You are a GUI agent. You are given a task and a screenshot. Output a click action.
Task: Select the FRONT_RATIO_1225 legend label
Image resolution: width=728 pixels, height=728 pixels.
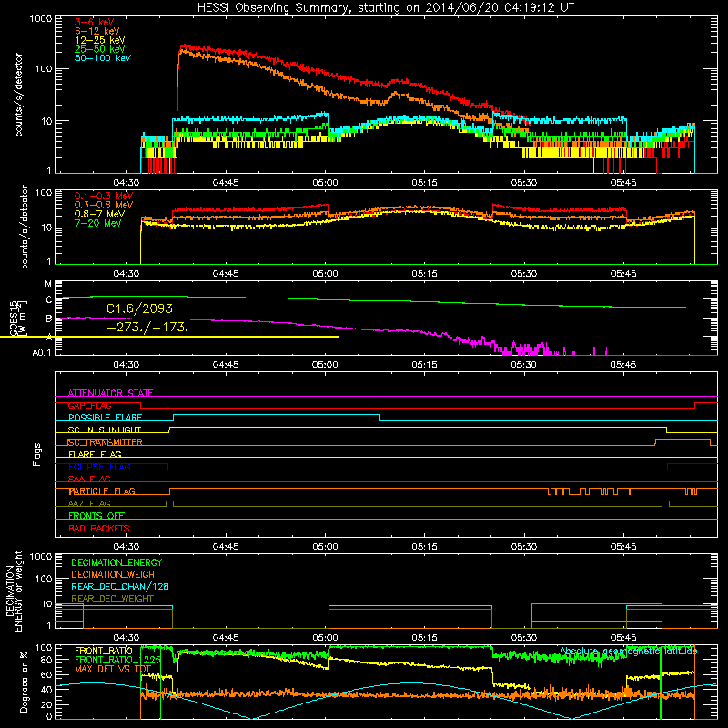tap(118, 661)
